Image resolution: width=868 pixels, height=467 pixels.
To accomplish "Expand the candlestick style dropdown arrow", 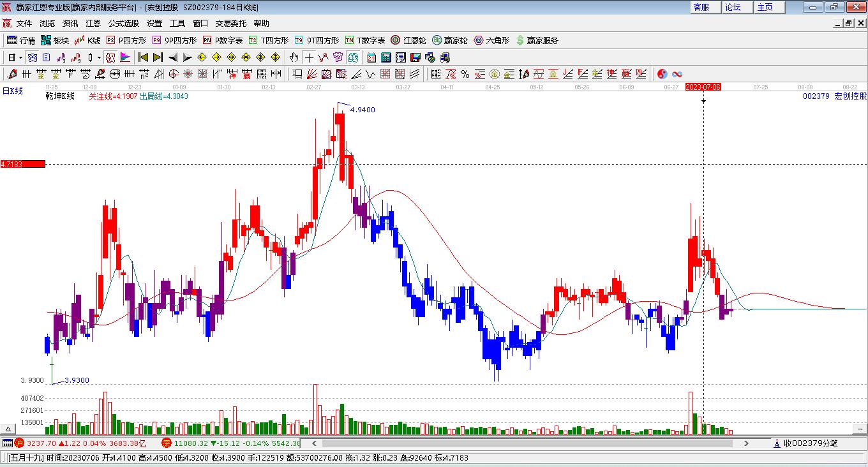I will pos(99,57).
